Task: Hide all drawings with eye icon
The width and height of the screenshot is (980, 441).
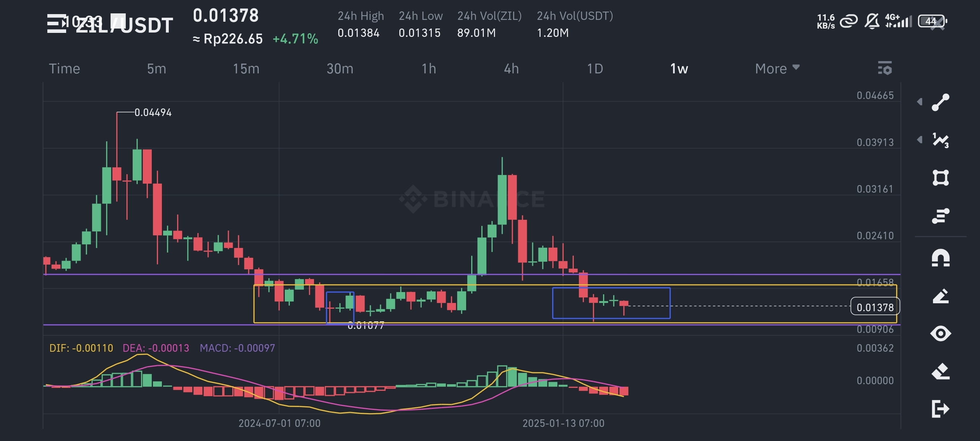Action: pos(941,334)
